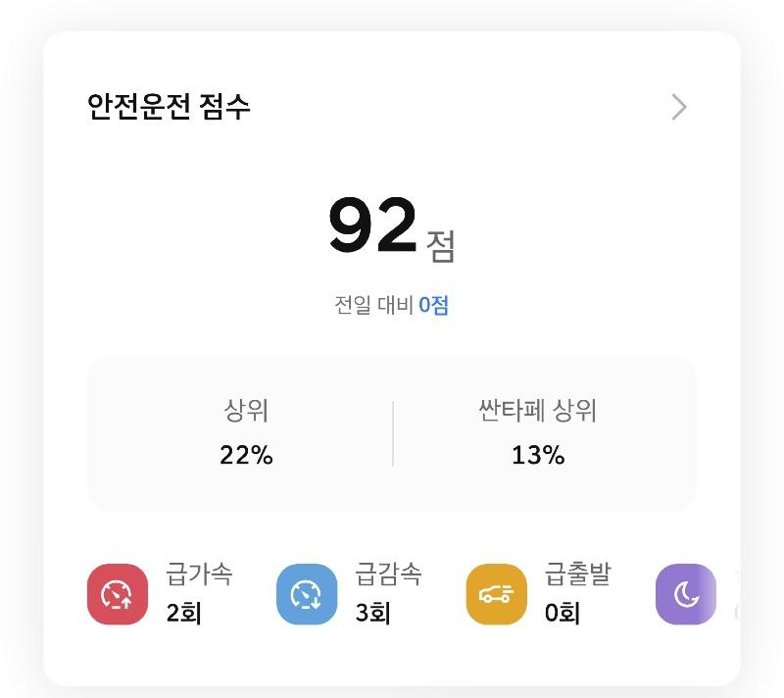The width and height of the screenshot is (784, 698).
Task: Click the 전일 대비 0점 comparison text
Action: coord(391,305)
